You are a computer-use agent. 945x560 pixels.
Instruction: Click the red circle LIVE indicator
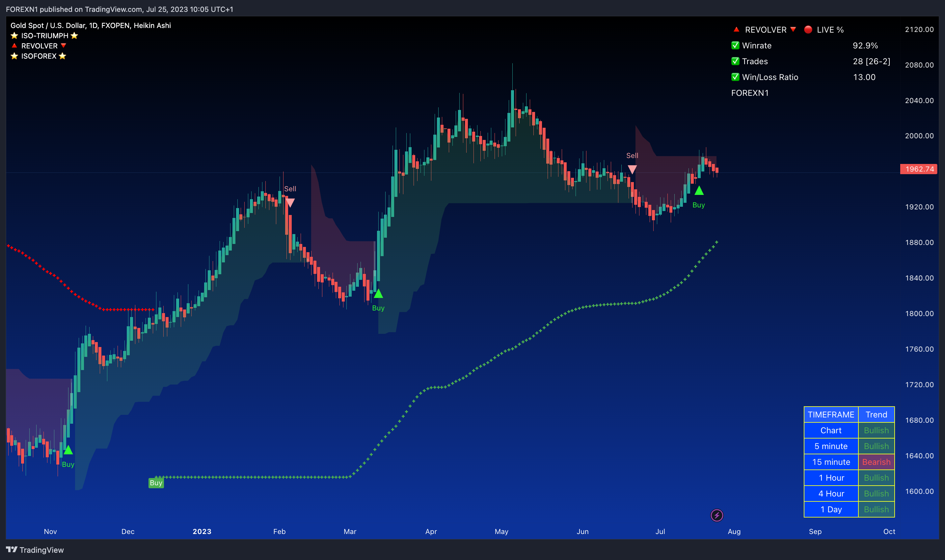(x=808, y=29)
